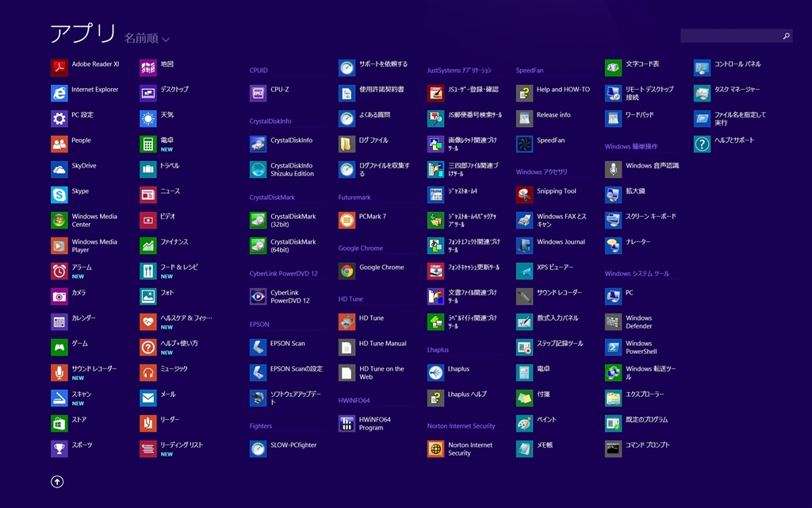This screenshot has height=508, width=812.
Task: Launch CPU-Z
Action: pyautogui.click(x=270, y=94)
